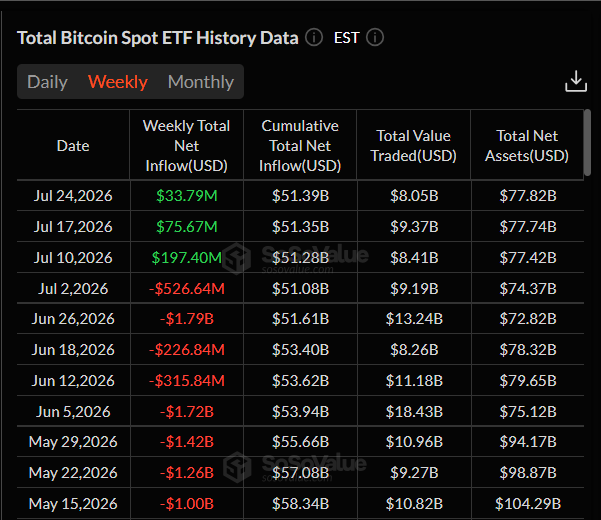Select the Jun 12,2026 date cell

pyautogui.click(x=73, y=381)
